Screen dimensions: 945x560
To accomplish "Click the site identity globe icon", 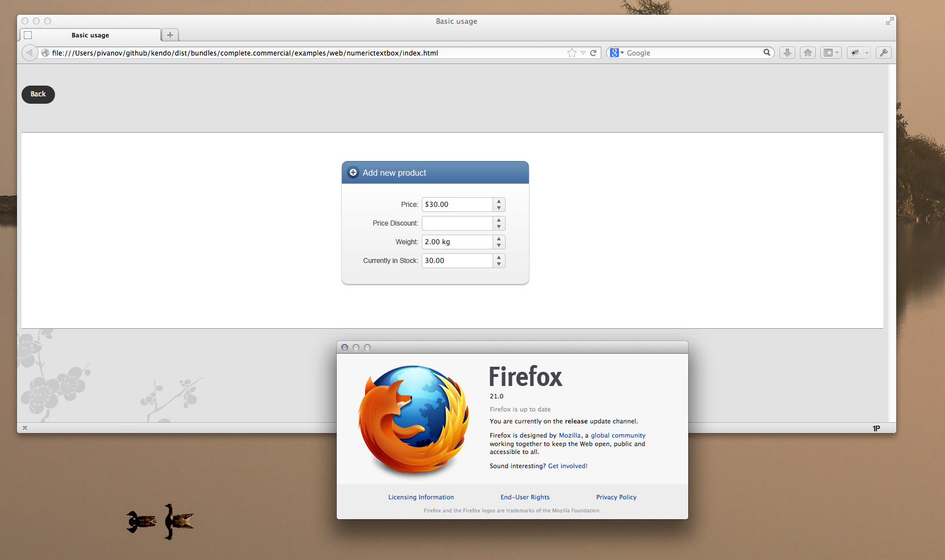I will tap(45, 53).
